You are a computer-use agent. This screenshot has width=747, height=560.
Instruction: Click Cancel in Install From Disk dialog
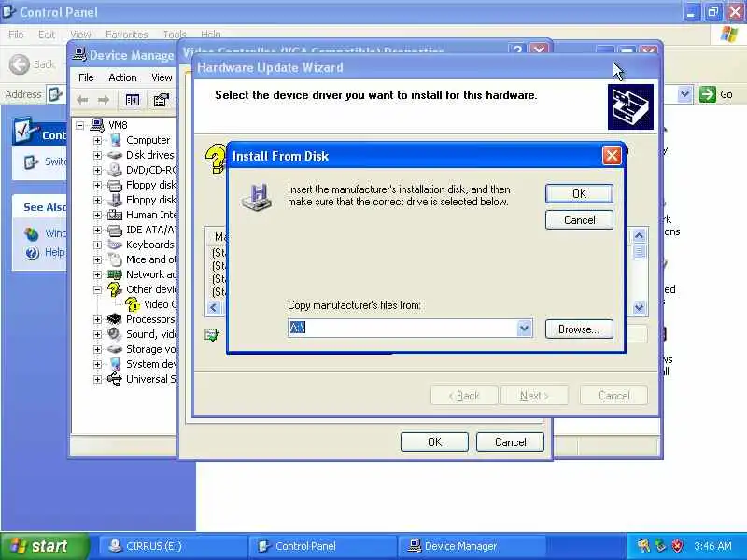[579, 220]
